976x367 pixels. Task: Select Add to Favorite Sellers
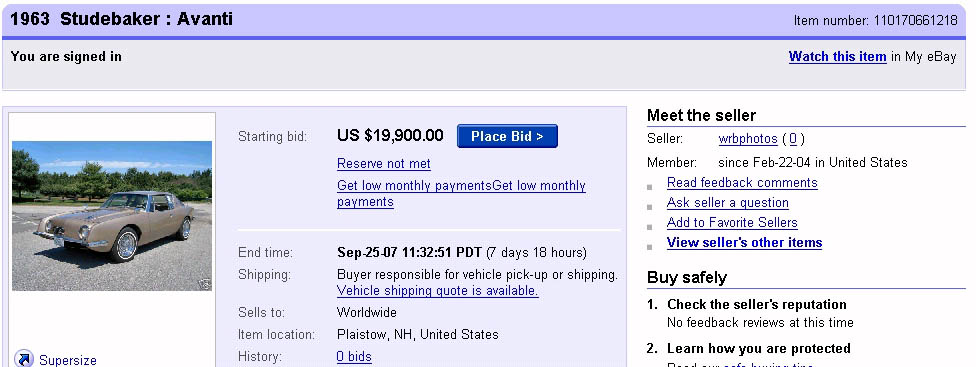[732, 223]
